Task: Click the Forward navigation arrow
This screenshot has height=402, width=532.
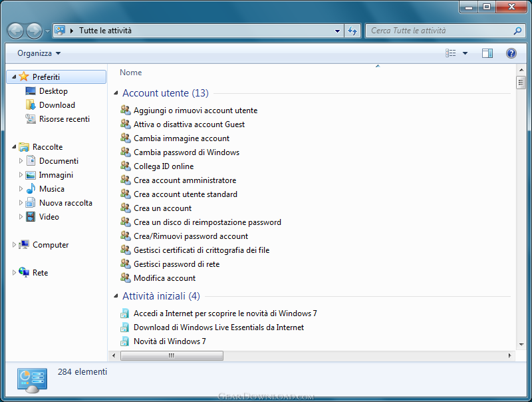Action: click(x=35, y=31)
